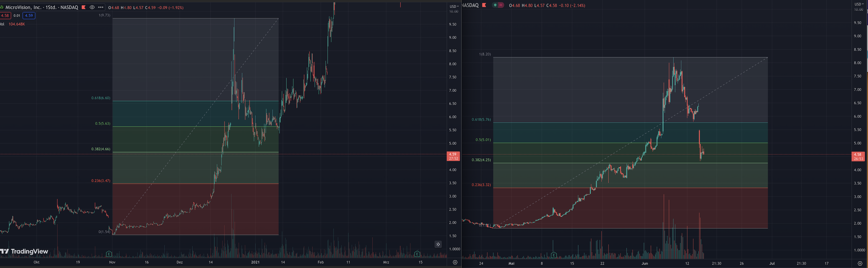Click the green market status dot icon

point(495,5)
